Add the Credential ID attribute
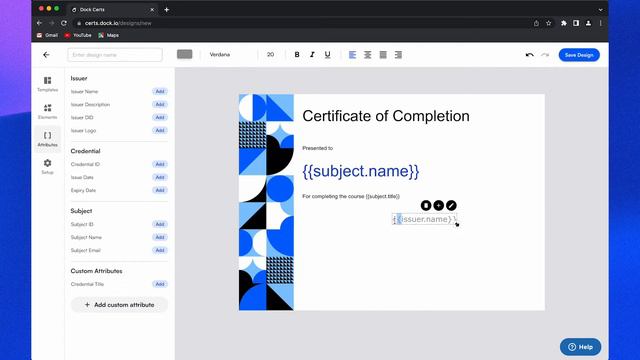 click(160, 164)
